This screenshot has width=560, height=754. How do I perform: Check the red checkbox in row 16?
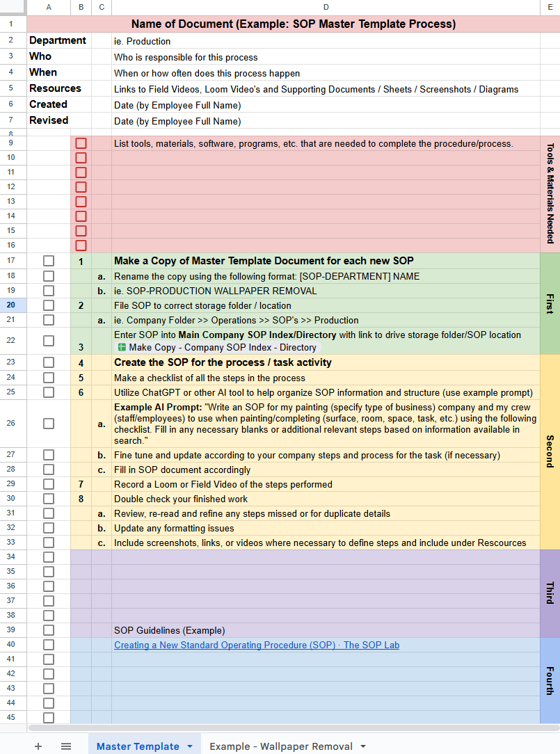[x=81, y=245]
